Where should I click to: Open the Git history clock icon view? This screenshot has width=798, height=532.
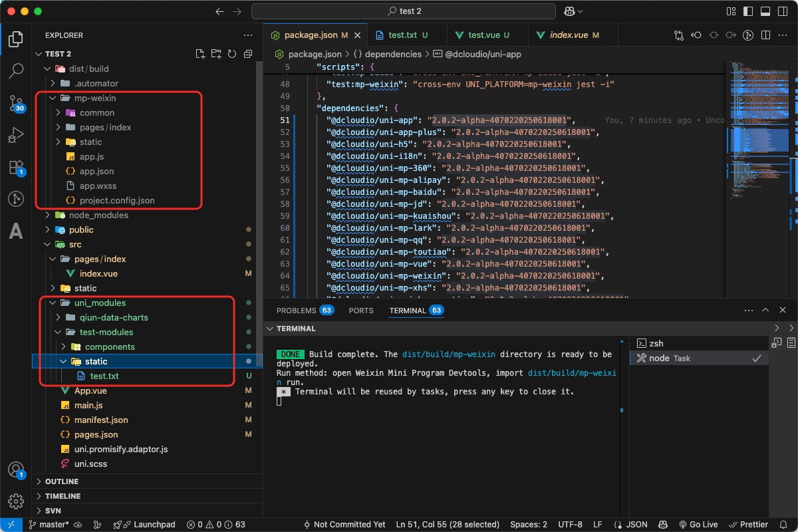[16, 198]
